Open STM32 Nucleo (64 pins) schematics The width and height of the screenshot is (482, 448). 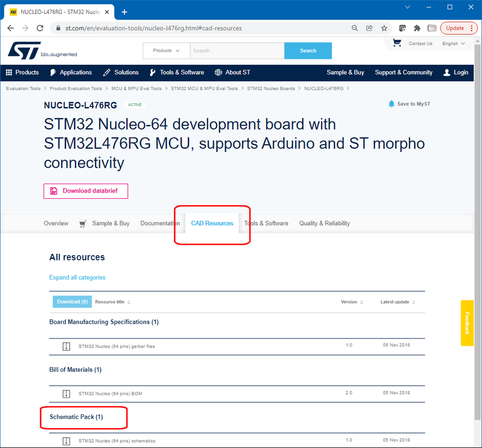point(117,441)
